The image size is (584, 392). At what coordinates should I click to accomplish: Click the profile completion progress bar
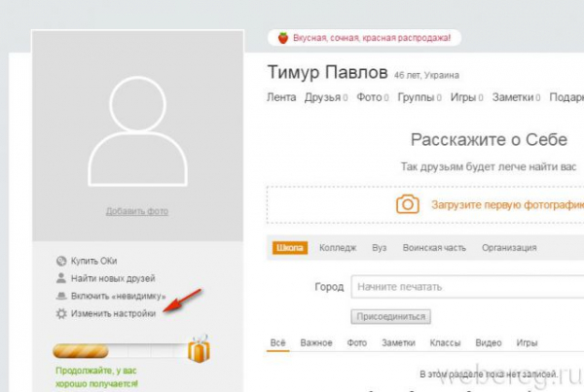pyautogui.click(x=120, y=351)
